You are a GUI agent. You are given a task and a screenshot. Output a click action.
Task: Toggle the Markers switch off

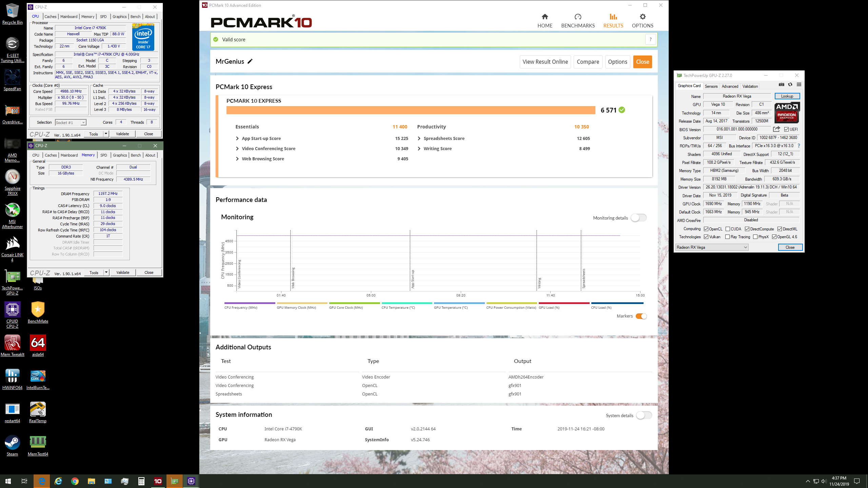coord(641,316)
